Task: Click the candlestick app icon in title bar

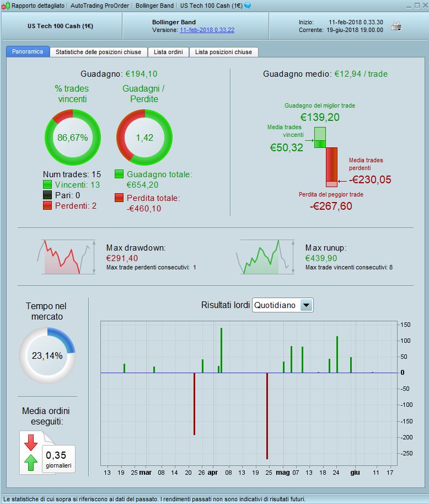Action: click(x=6, y=6)
